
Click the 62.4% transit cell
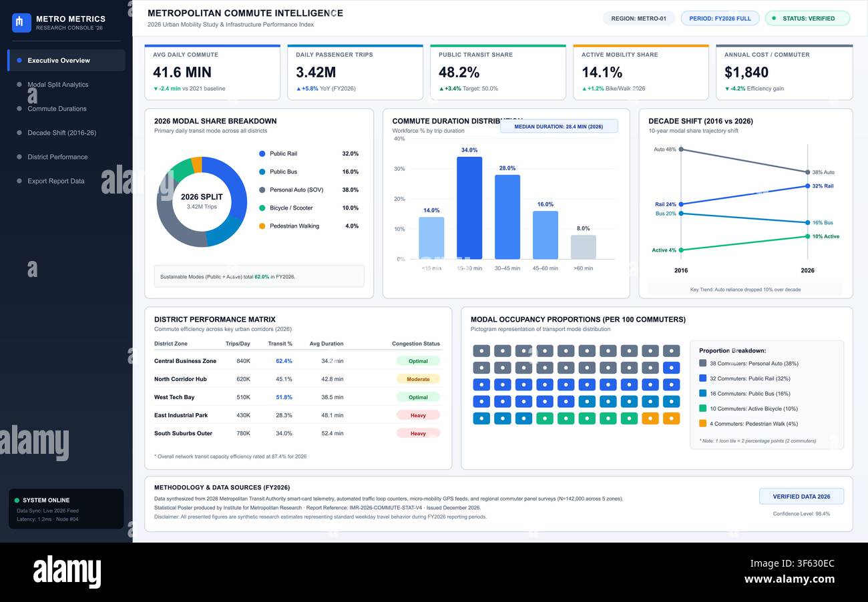click(284, 361)
